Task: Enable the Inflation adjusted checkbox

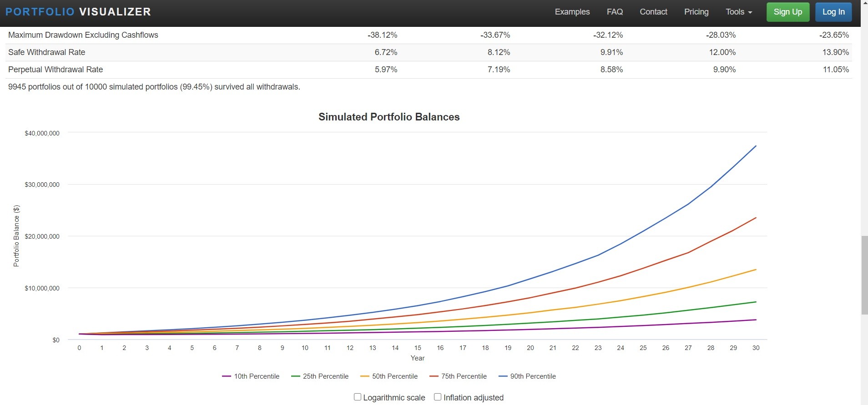Action: (x=438, y=397)
